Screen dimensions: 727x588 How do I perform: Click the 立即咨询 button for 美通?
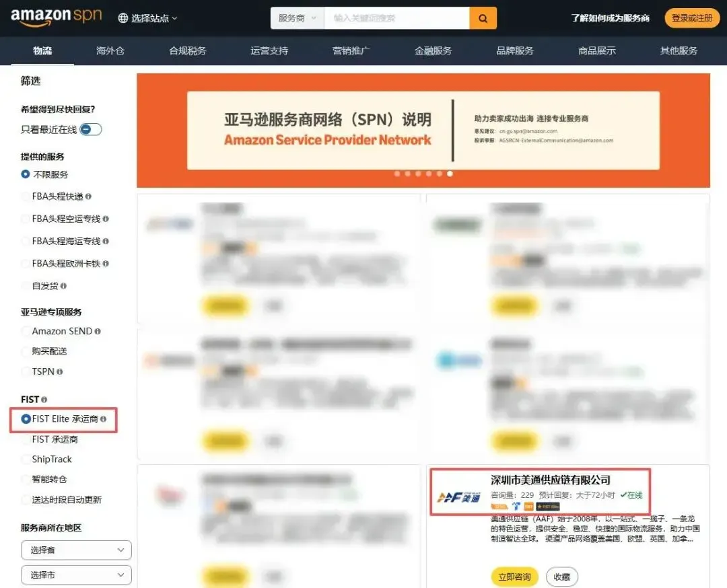[515, 577]
